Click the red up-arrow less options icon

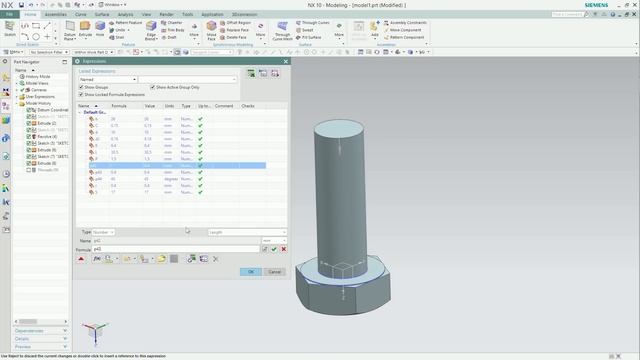pyautogui.click(x=81, y=259)
